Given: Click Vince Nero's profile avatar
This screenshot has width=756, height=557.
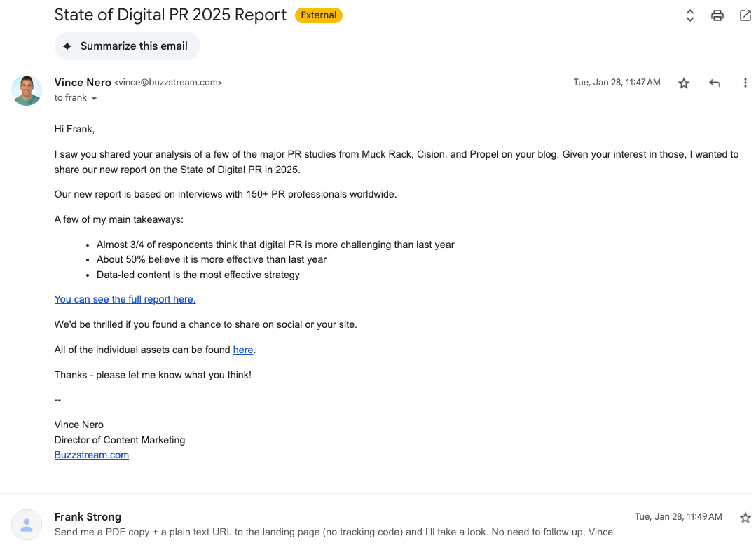Looking at the screenshot, I should coord(27,90).
